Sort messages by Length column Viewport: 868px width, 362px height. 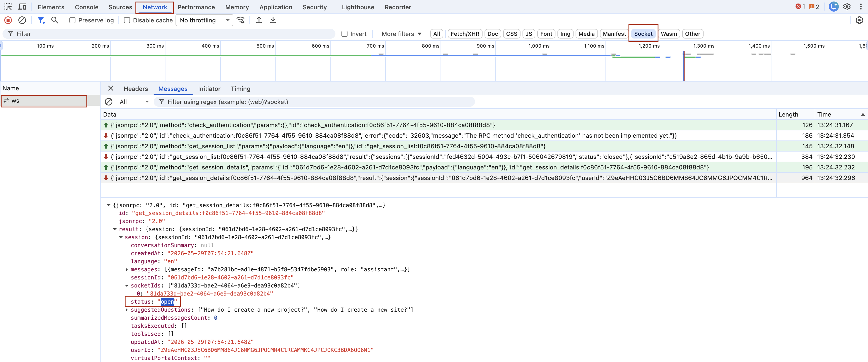(795, 114)
